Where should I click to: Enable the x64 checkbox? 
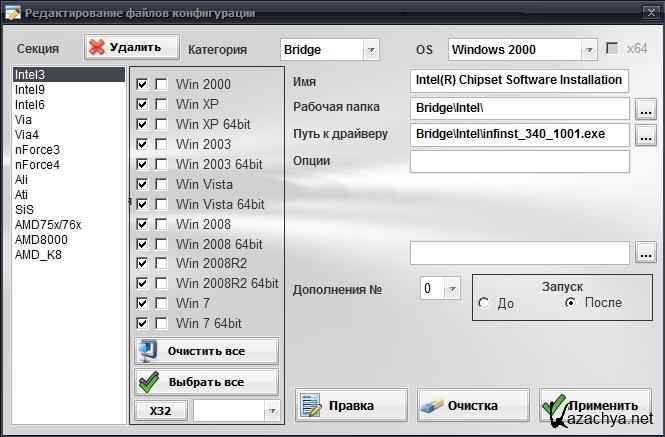[x=613, y=48]
